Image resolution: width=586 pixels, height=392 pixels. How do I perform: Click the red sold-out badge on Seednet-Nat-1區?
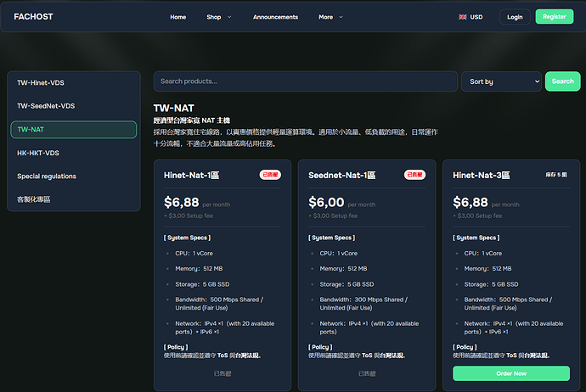coord(414,175)
